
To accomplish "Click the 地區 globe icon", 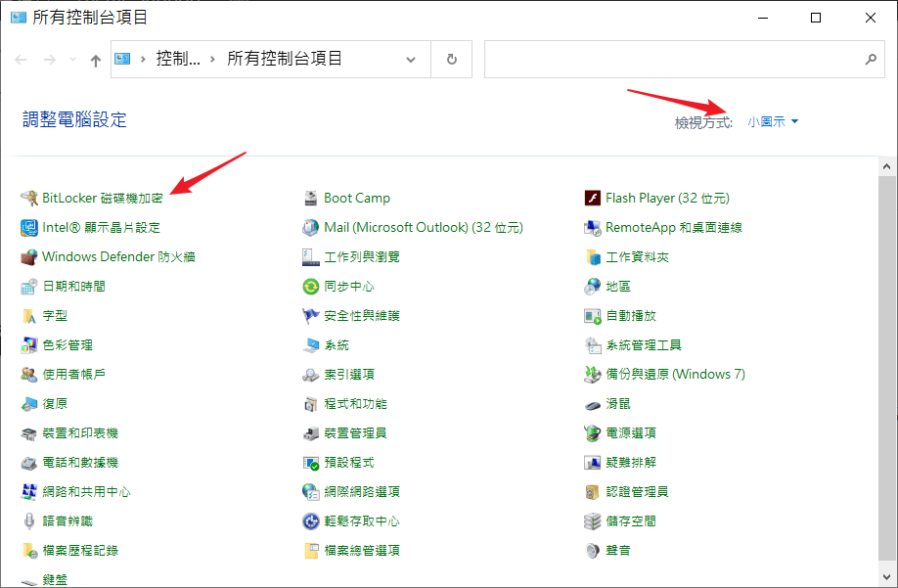I will point(593,287).
